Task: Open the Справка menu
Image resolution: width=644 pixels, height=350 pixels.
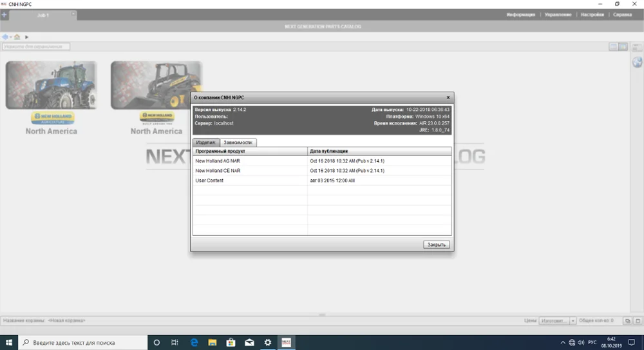Action: (622, 15)
